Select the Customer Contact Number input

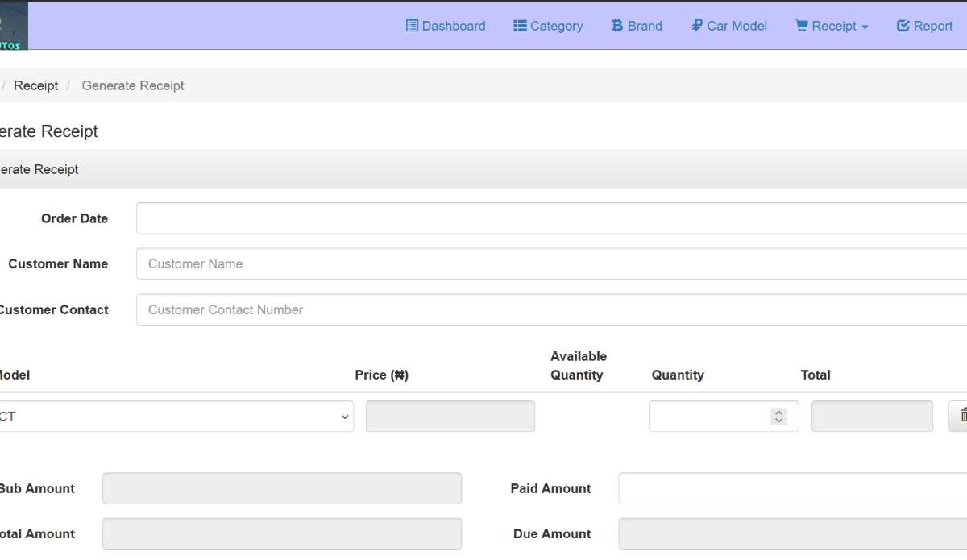point(551,309)
